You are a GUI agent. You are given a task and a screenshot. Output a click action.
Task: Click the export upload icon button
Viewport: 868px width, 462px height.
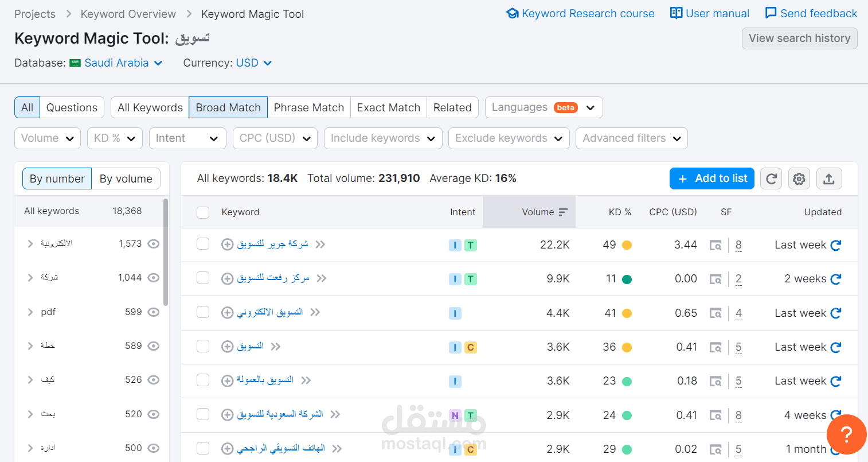point(828,178)
